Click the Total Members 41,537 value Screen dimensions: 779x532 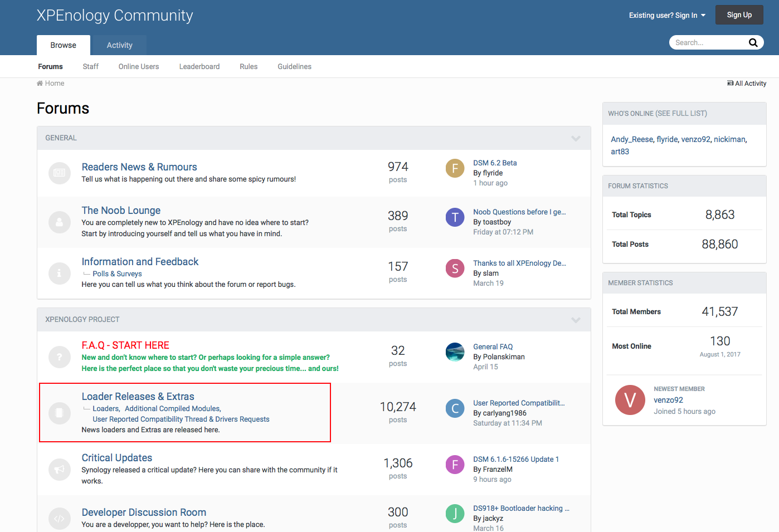click(x=719, y=312)
